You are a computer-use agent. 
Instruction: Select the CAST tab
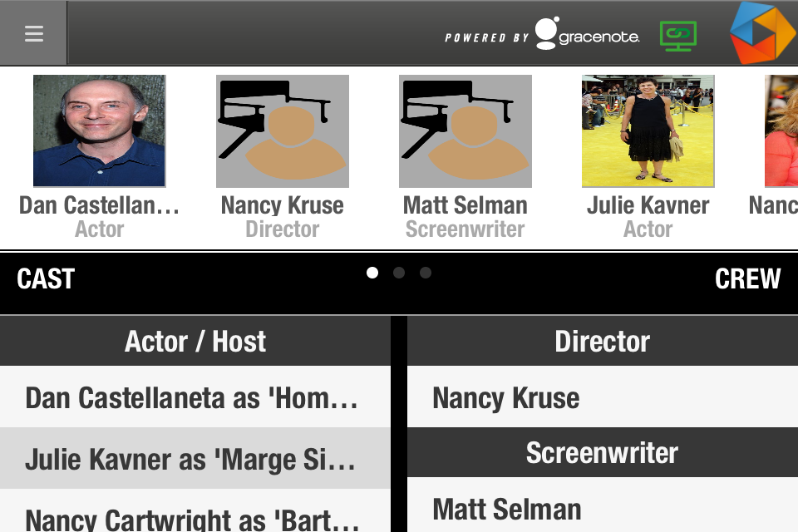coord(46,279)
